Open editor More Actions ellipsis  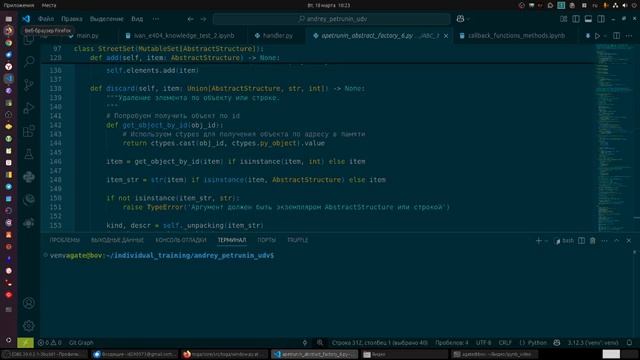click(x=629, y=36)
